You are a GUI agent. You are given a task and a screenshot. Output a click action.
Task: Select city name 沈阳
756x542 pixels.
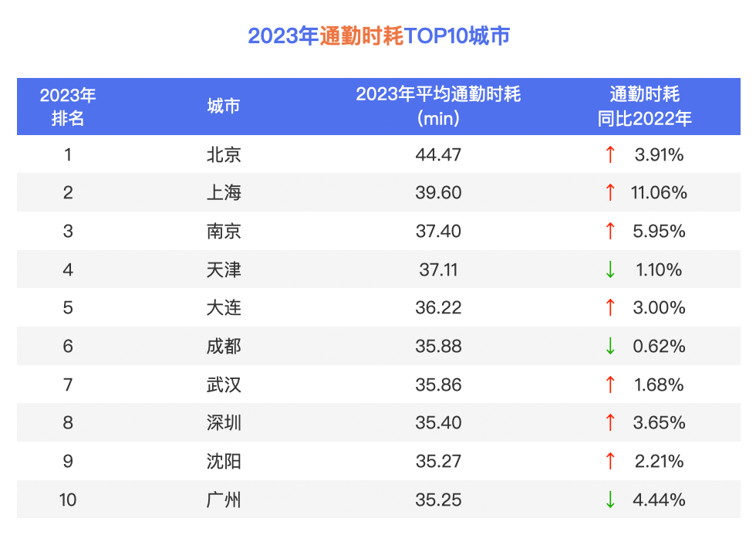[223, 461]
